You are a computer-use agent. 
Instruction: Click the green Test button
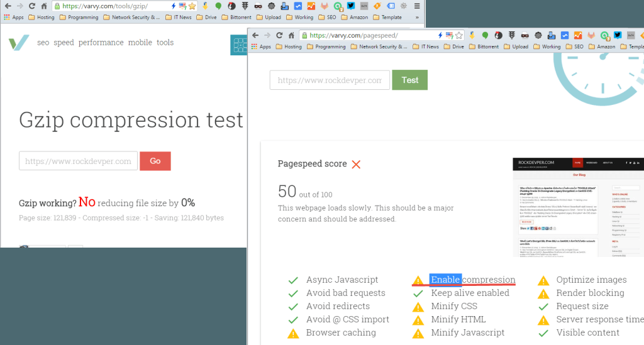[410, 80]
